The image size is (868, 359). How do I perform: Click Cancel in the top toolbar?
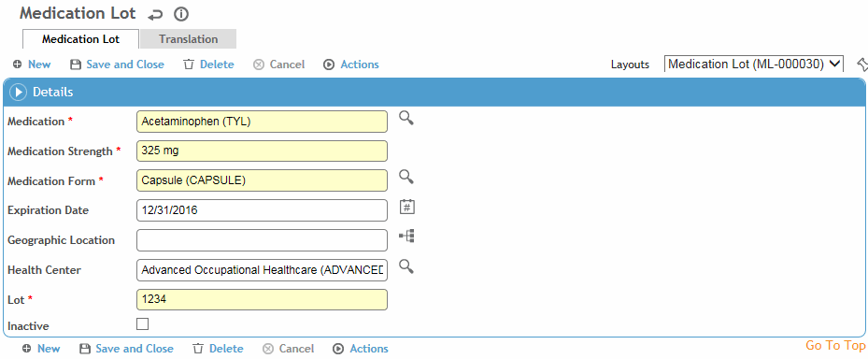click(279, 65)
